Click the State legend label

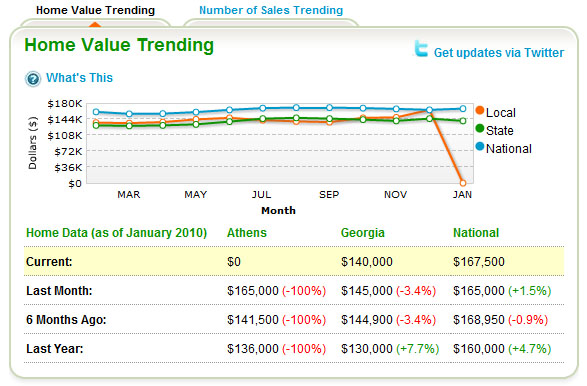[499, 131]
